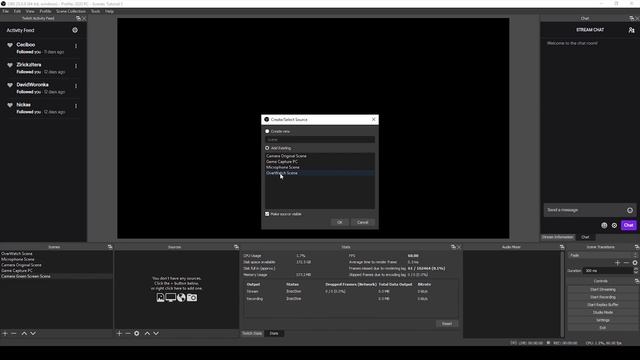
Task: Move selected source down
Action: pyautogui.click(x=156, y=333)
